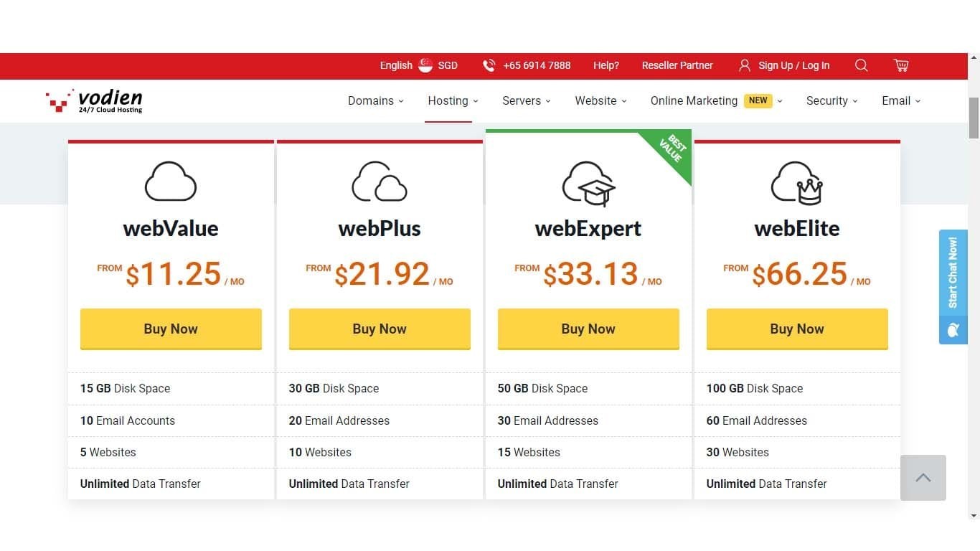Click '100 GB Disk Space' feature
Viewport: 980px width, 551px height.
(x=755, y=389)
